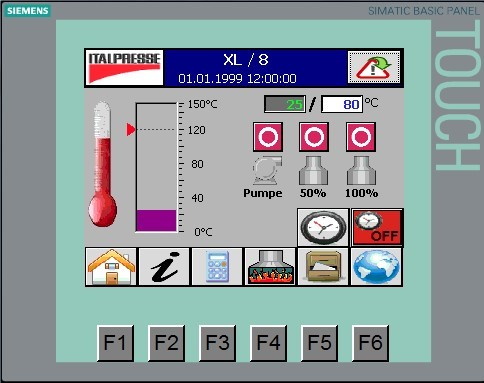The image size is (484, 383).
Task: Click the alarm warning triangle icon
Action: pos(374,67)
